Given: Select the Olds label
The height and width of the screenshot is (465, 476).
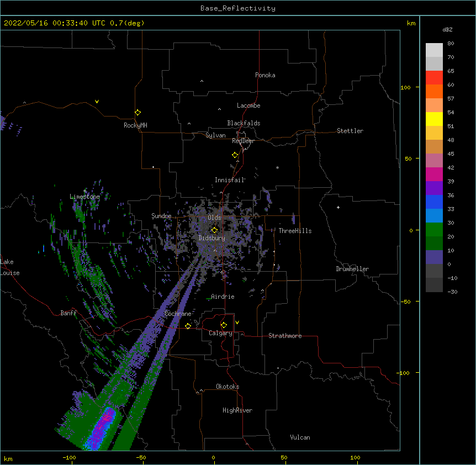Looking at the screenshot, I should 214,218.
